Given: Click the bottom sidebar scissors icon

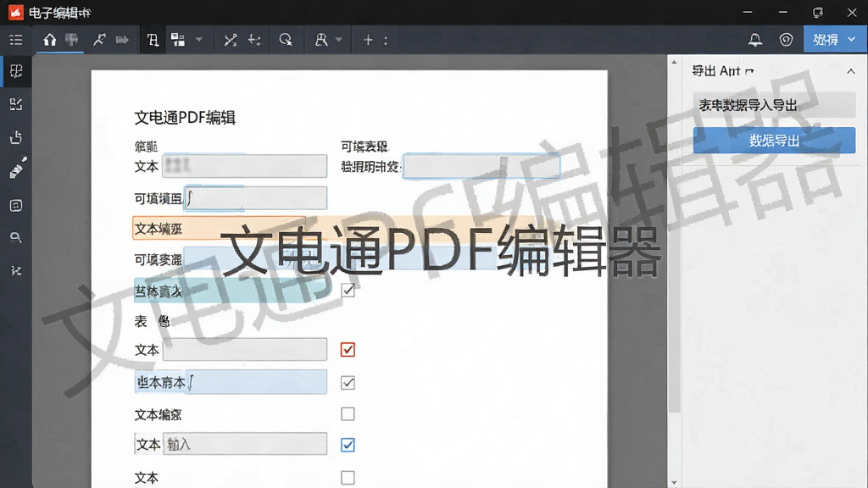Looking at the screenshot, I should (x=16, y=271).
